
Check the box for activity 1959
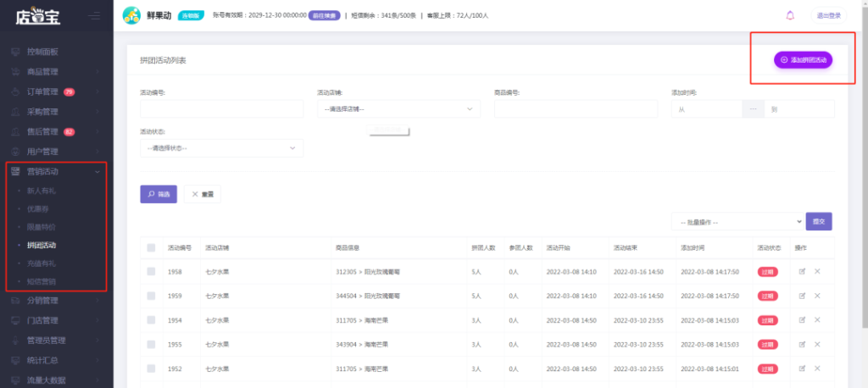pyautogui.click(x=151, y=297)
